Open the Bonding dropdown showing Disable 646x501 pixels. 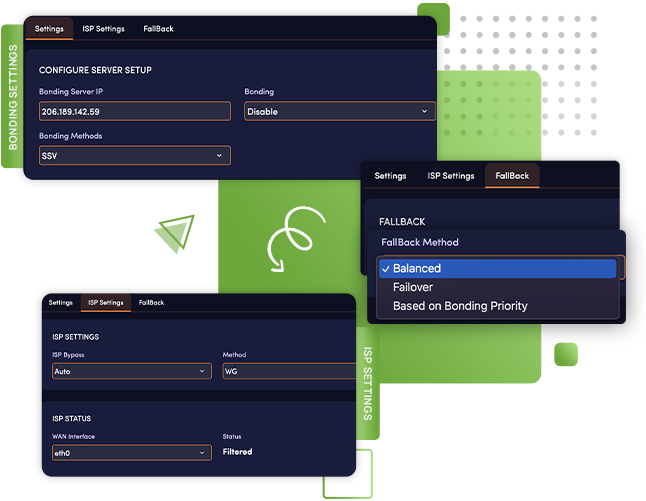(x=339, y=112)
